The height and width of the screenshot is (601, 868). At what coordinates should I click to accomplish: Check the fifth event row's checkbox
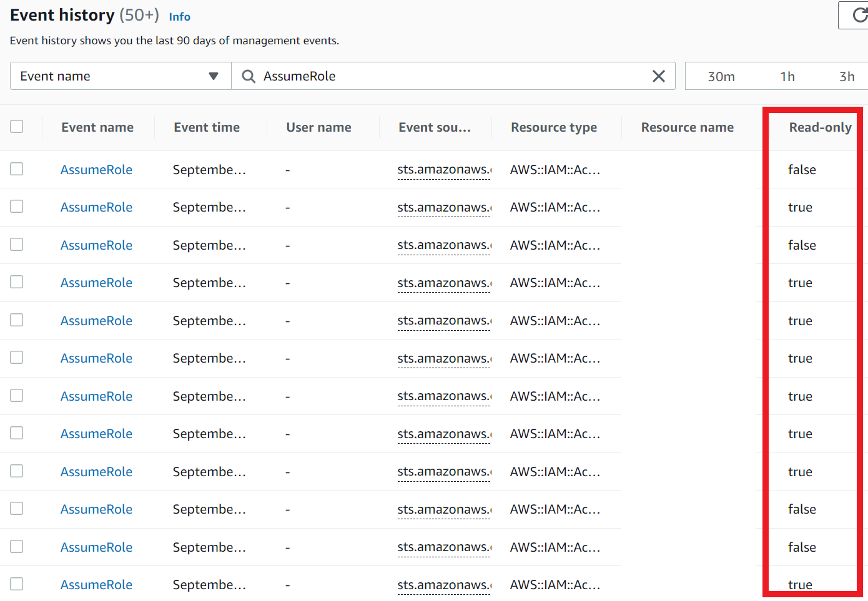16,320
